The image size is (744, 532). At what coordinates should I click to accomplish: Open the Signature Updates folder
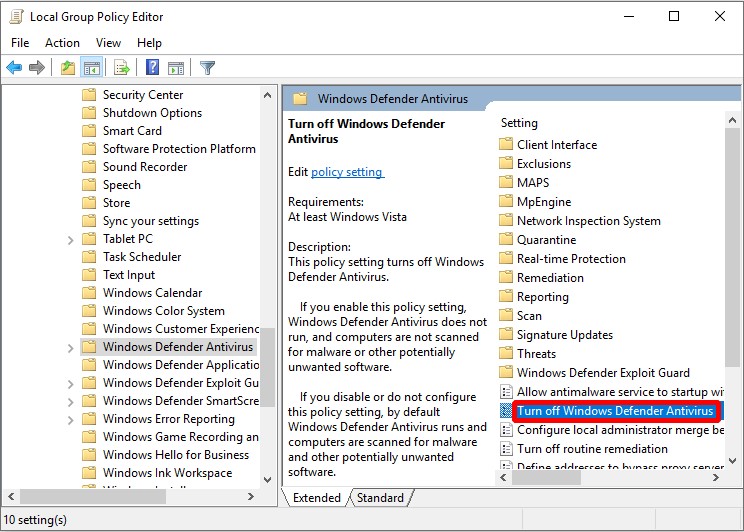pyautogui.click(x=565, y=335)
